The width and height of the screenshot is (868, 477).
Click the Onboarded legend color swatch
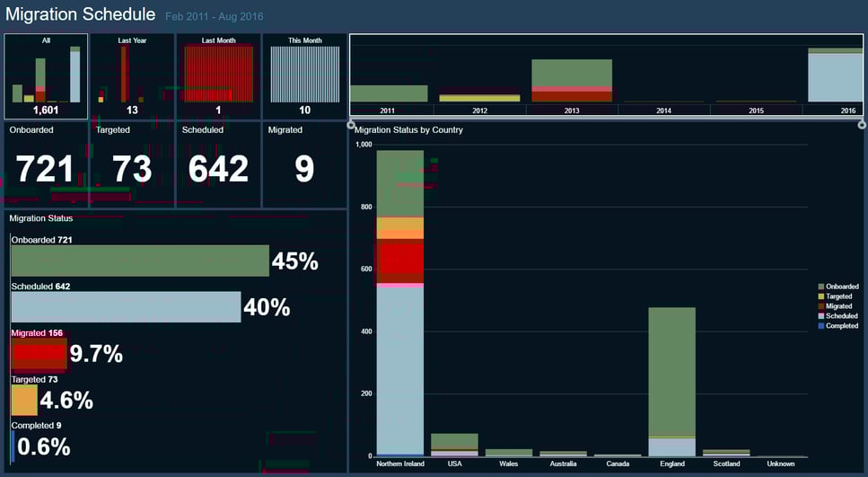pyautogui.click(x=821, y=287)
